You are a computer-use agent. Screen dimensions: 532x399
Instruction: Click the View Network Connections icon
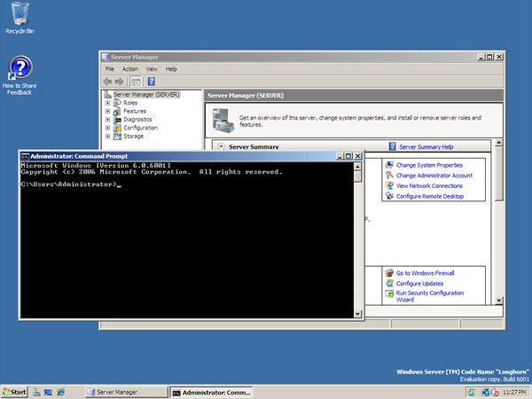point(389,185)
